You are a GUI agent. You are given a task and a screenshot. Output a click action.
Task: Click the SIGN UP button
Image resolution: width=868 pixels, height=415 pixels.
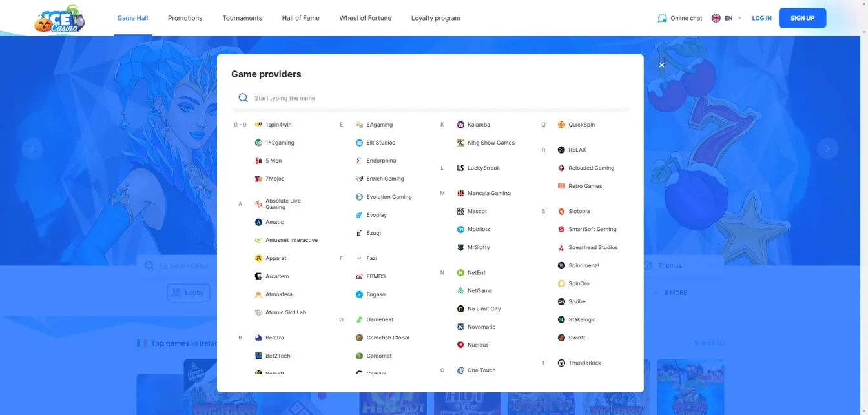pos(802,18)
